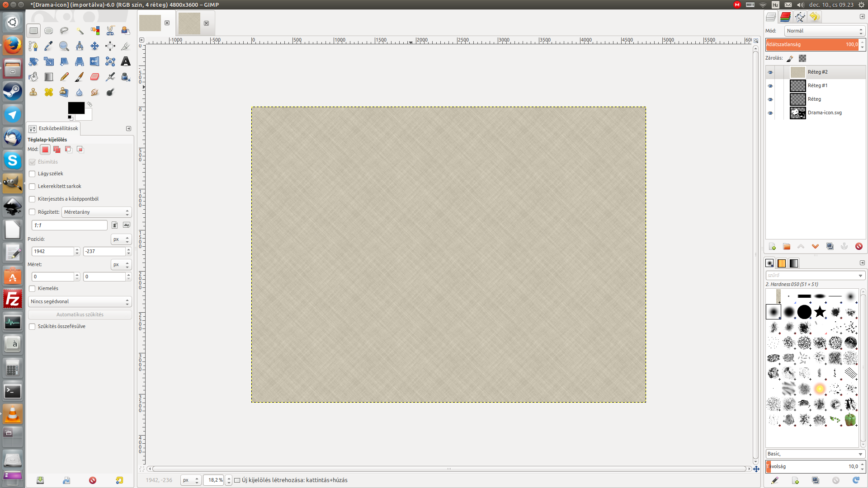Image resolution: width=868 pixels, height=488 pixels.
Task: Switch to the Layers tab
Action: pos(771,17)
